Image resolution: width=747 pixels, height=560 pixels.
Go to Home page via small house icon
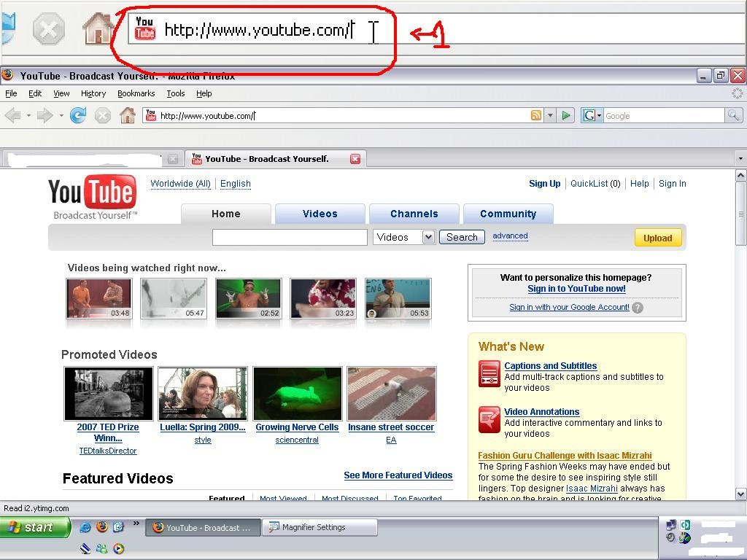pos(127,115)
